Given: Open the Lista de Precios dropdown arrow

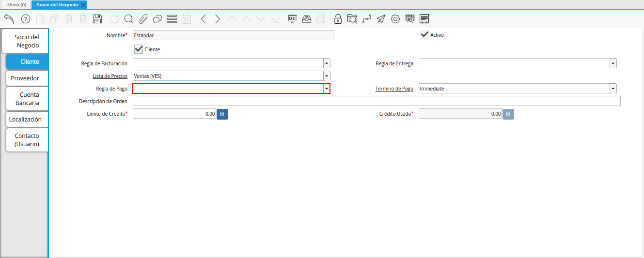Looking at the screenshot, I should tap(327, 76).
